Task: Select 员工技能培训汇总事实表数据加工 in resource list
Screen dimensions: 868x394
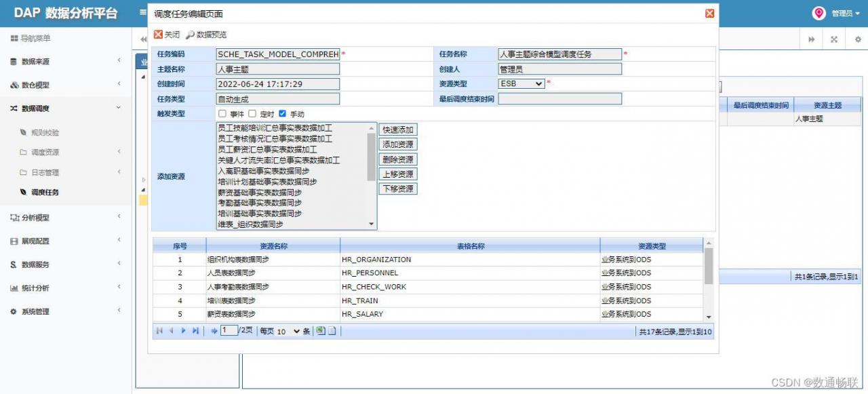Action: [274, 127]
